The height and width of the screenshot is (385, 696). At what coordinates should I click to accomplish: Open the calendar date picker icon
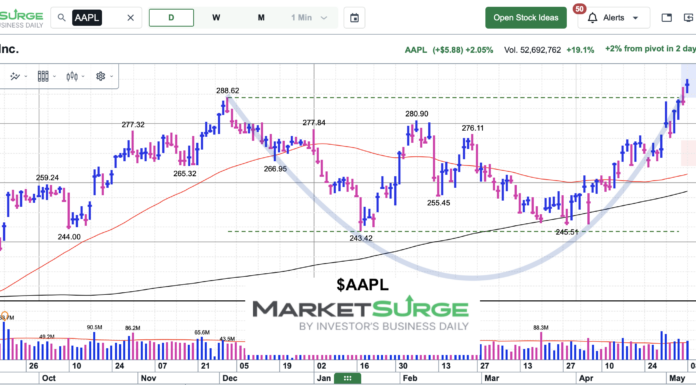(x=354, y=18)
